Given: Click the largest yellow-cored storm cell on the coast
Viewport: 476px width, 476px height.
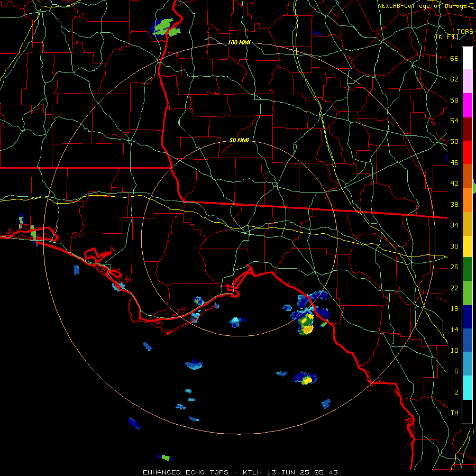Looking at the screenshot, I should 307,324.
